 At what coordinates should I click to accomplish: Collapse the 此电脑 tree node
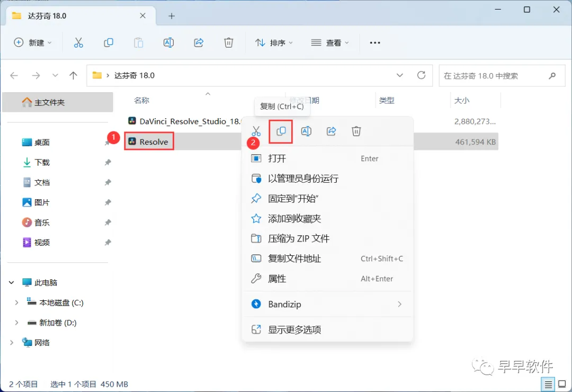[11, 282]
